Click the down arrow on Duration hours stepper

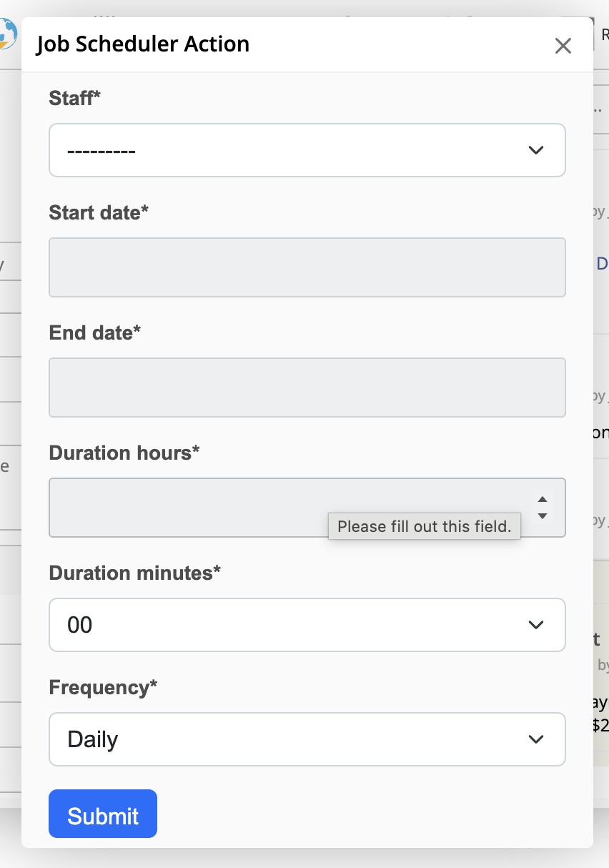pyautogui.click(x=543, y=516)
